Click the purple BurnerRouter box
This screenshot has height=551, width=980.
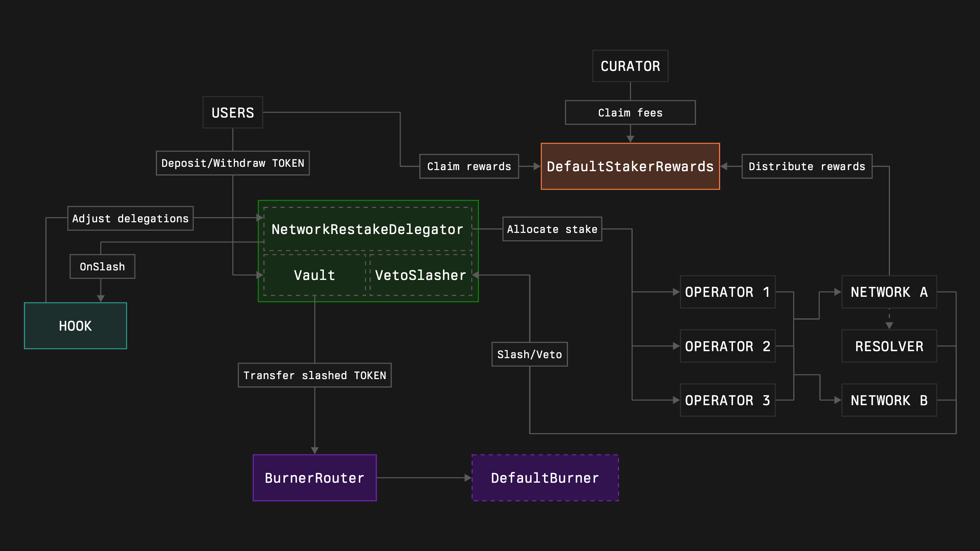pyautogui.click(x=314, y=478)
